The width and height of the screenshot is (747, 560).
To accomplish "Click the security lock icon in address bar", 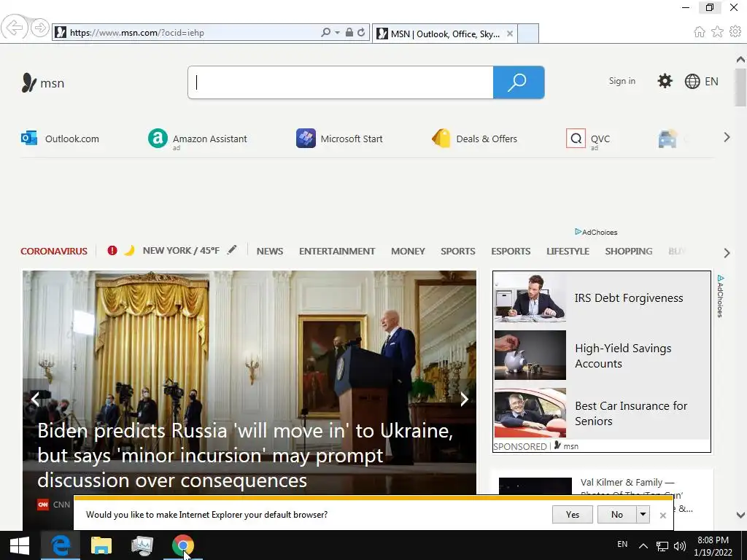I will pyautogui.click(x=349, y=32).
